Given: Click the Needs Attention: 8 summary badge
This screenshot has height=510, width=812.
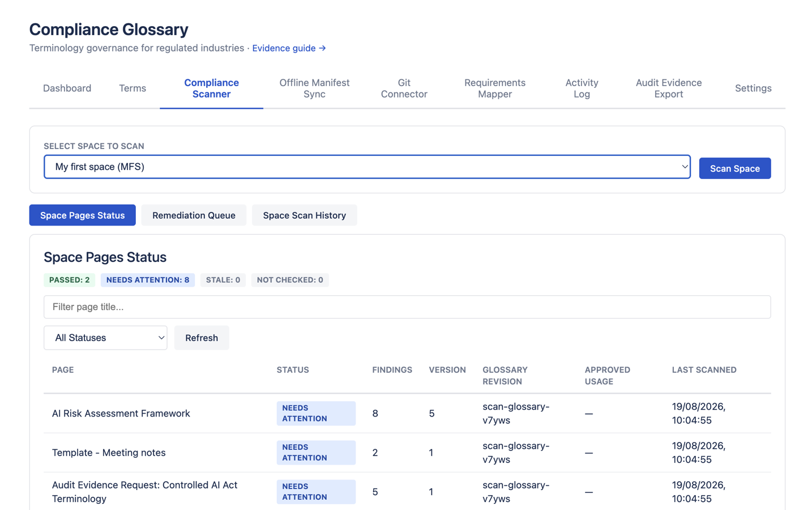Looking at the screenshot, I should coord(148,280).
